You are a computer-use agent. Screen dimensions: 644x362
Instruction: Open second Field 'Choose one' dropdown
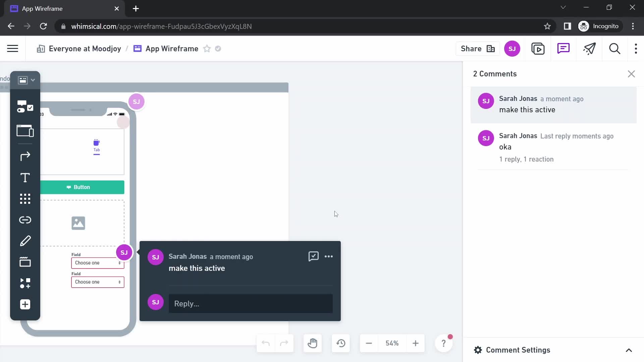coord(97,282)
